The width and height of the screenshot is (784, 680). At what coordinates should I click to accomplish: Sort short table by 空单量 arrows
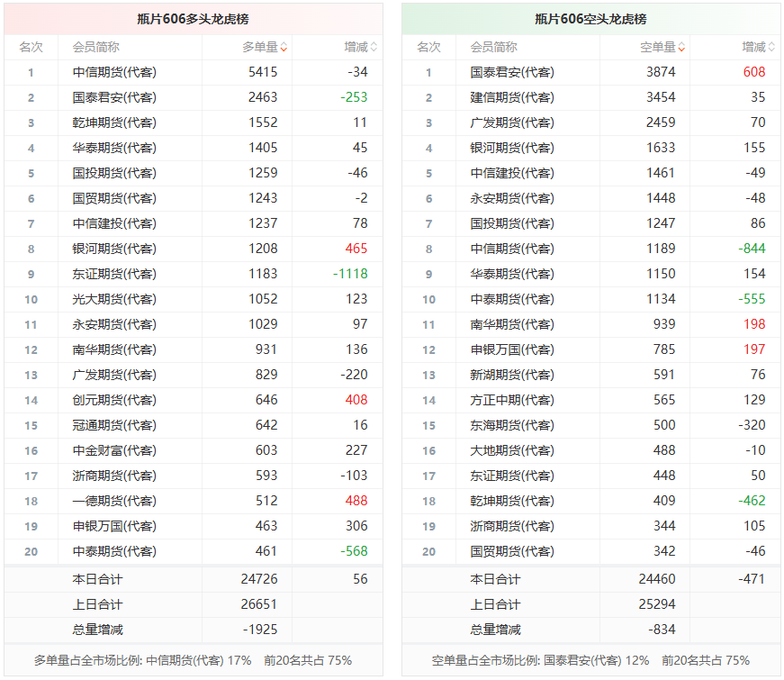[681, 48]
